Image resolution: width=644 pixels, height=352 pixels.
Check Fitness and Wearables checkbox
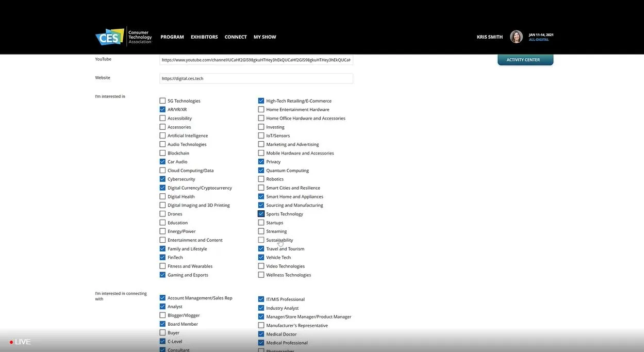(162, 266)
